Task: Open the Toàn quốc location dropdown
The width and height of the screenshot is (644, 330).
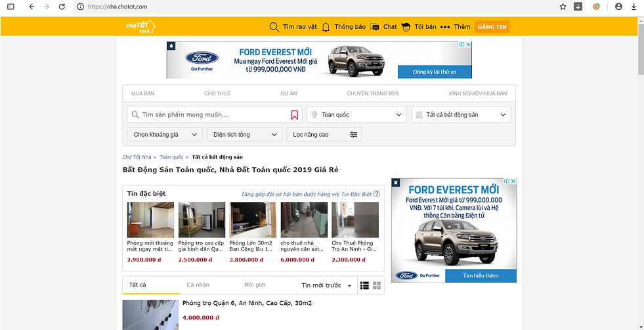Action: (356, 115)
